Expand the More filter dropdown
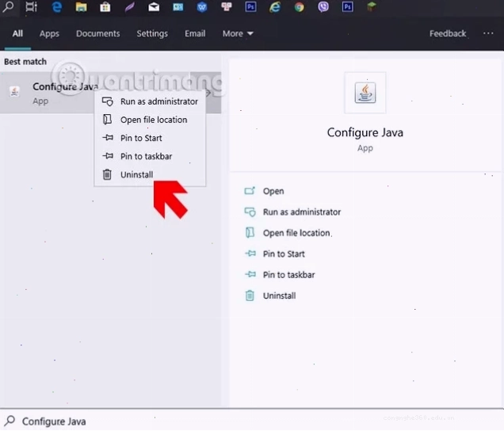Screen dimensions: 504x431 [238, 33]
